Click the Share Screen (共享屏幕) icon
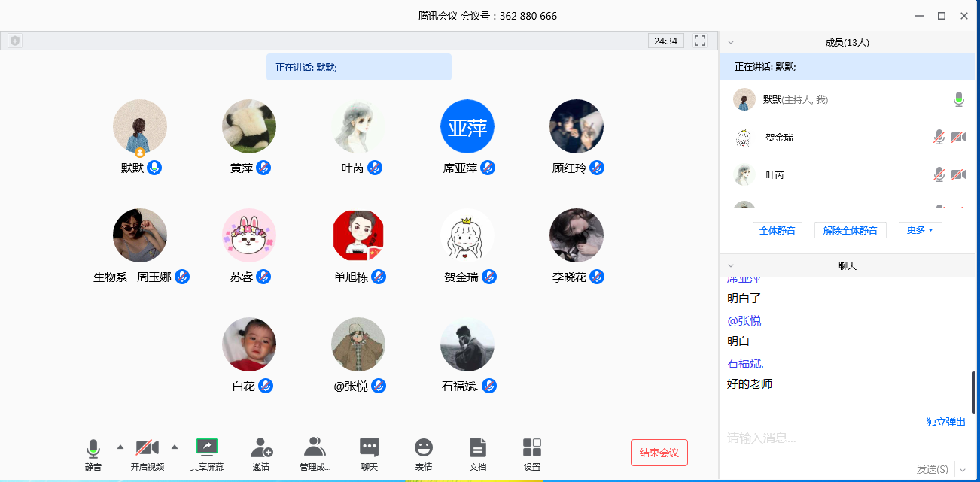 click(x=207, y=448)
